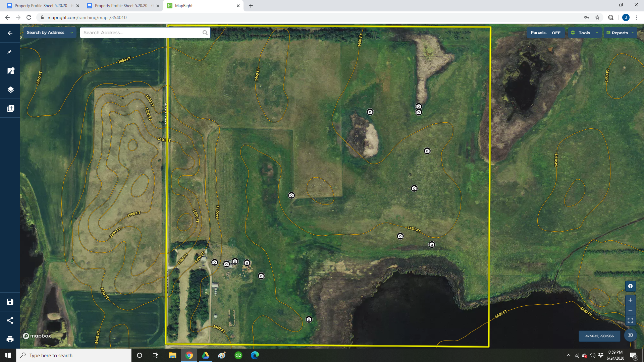Expand Search by Address dropdown
Image resolution: width=644 pixels, height=362 pixels.
(50, 33)
